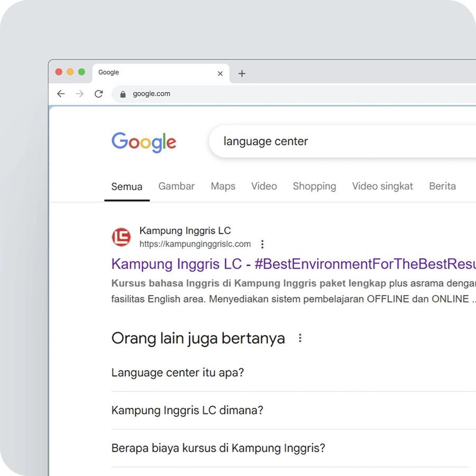The width and height of the screenshot is (476, 476).
Task: Click the browser forward arrow
Action: point(79,94)
